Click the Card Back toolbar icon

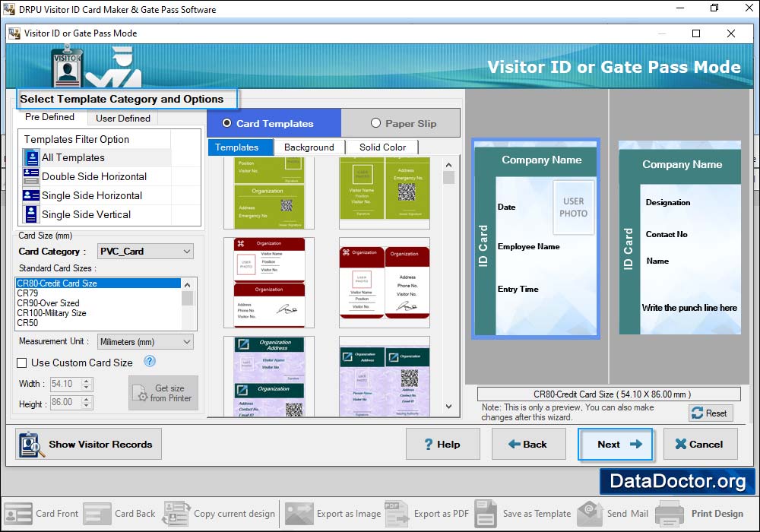pyautogui.click(x=97, y=514)
